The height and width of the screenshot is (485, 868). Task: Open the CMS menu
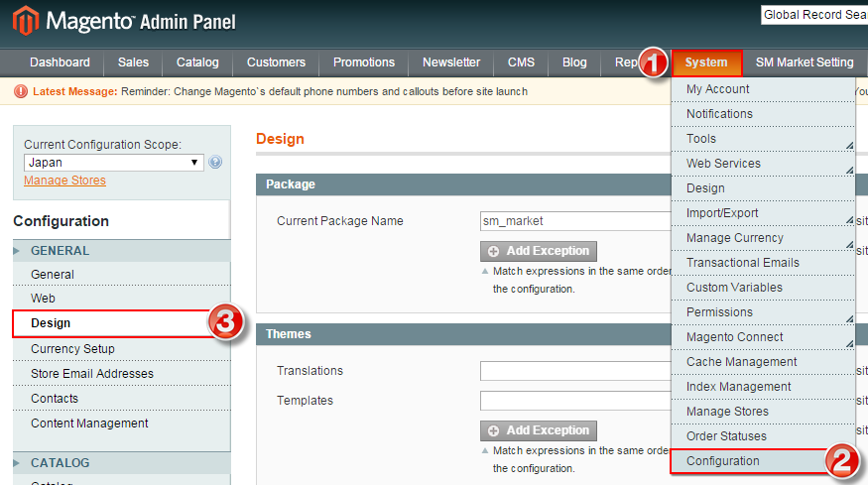click(521, 62)
